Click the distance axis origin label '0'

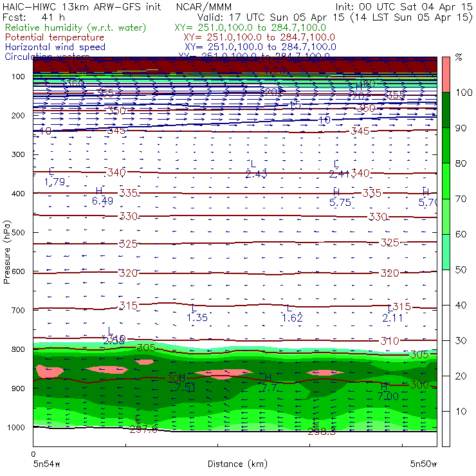pos(33,454)
